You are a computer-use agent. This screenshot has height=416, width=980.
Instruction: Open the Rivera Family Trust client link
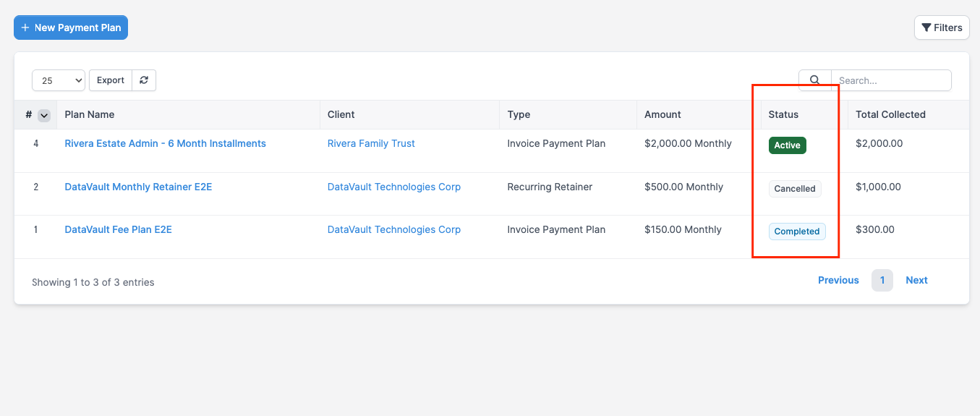371,143
